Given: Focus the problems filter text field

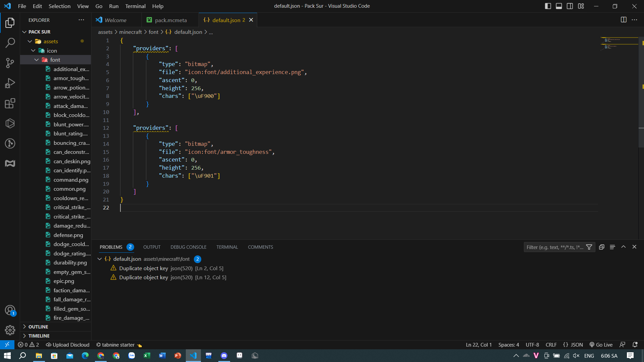Looking at the screenshot, I should point(554,247).
